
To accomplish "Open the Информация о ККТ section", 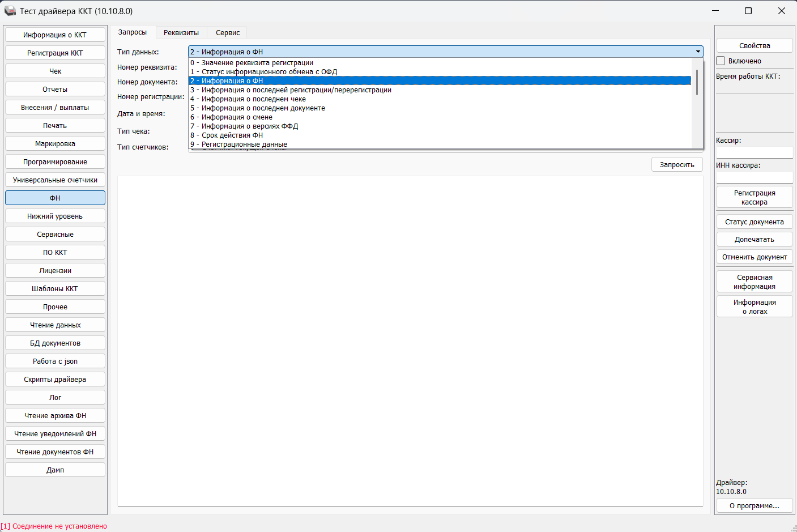I will 55,35.
